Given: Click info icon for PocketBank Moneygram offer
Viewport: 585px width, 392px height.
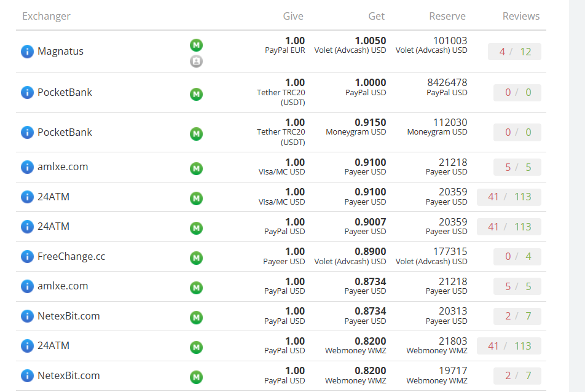Looking at the screenshot, I should coord(27,133).
